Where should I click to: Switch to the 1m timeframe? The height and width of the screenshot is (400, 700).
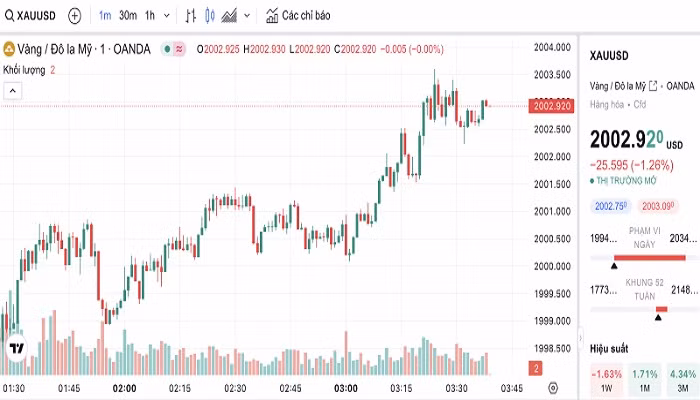point(105,16)
